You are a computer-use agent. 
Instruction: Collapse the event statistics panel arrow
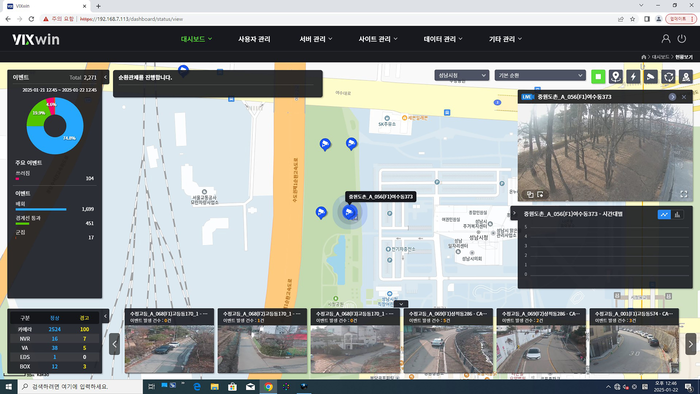point(105,77)
